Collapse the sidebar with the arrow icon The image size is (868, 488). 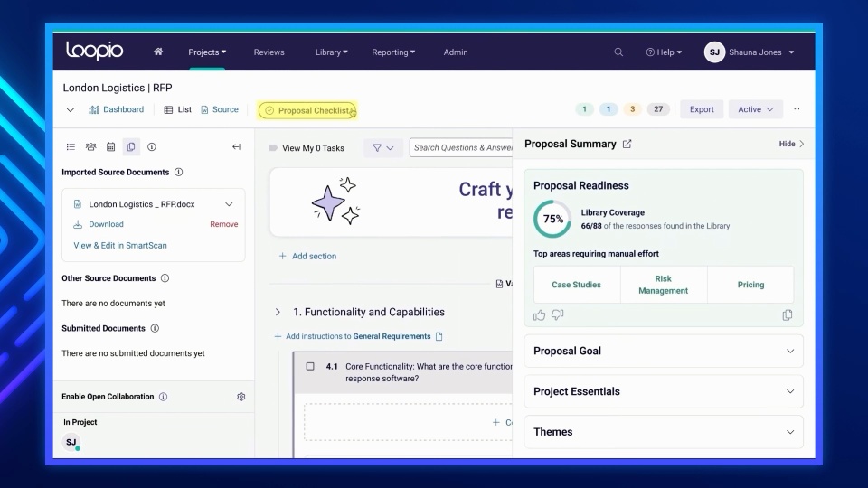click(x=236, y=146)
